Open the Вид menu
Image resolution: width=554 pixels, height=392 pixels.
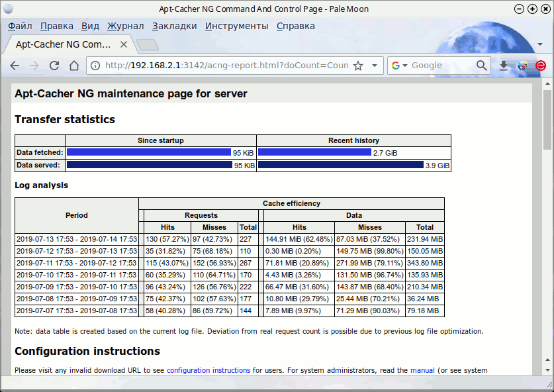[x=90, y=26]
